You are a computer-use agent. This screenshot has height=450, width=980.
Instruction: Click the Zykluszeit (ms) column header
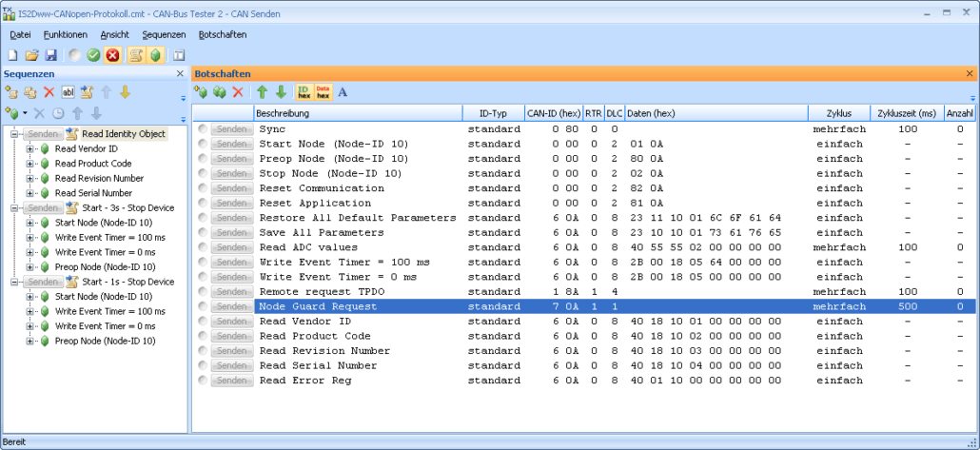pos(907,113)
